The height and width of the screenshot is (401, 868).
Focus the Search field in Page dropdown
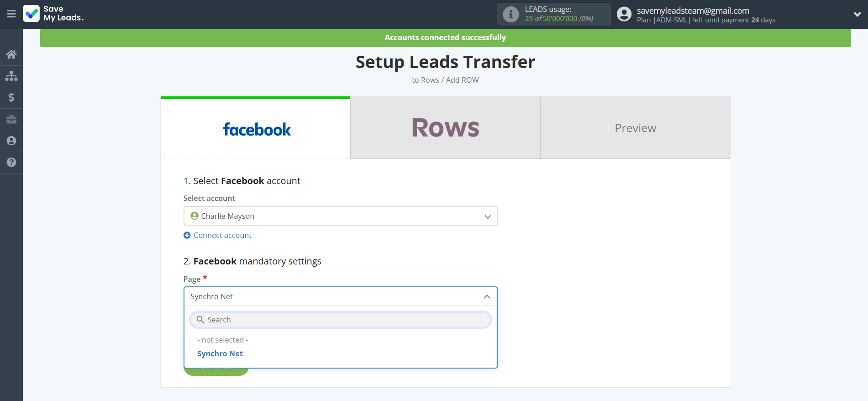[x=340, y=320]
